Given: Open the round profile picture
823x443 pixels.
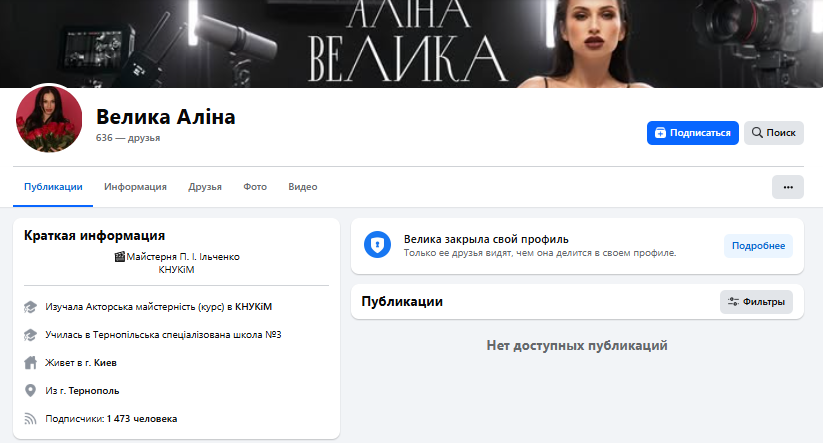Looking at the screenshot, I should (x=49, y=119).
